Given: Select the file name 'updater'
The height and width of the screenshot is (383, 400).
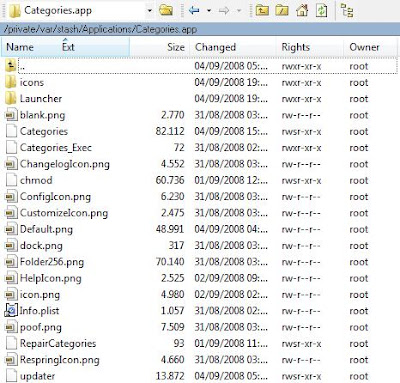Looking at the screenshot, I should pyautogui.click(x=37, y=376).
